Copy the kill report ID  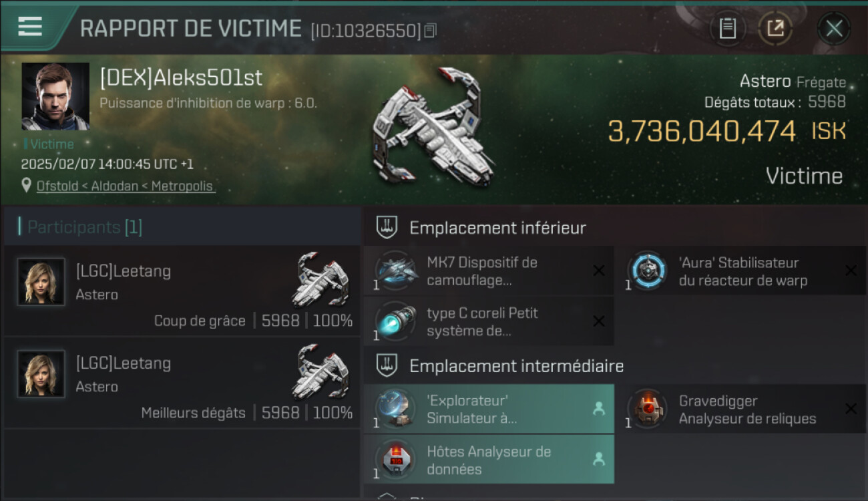(431, 31)
